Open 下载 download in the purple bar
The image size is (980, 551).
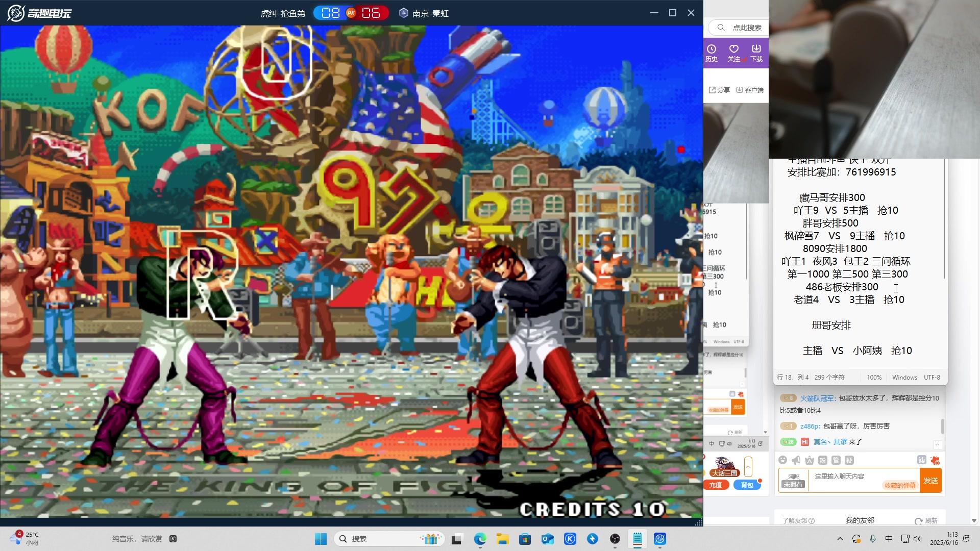pyautogui.click(x=756, y=53)
